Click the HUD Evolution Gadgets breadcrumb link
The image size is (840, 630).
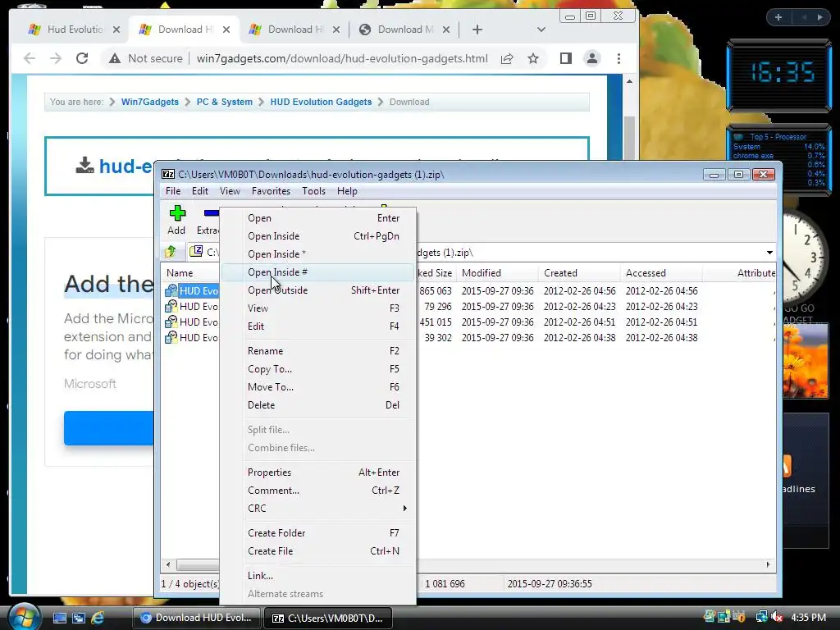[x=321, y=102]
